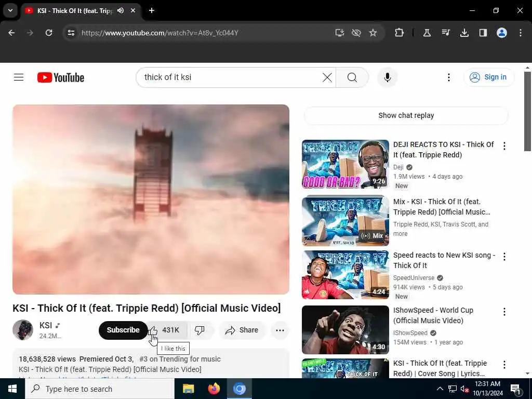View site information icon in address bar
The image size is (532, 399).
pyautogui.click(x=71, y=33)
